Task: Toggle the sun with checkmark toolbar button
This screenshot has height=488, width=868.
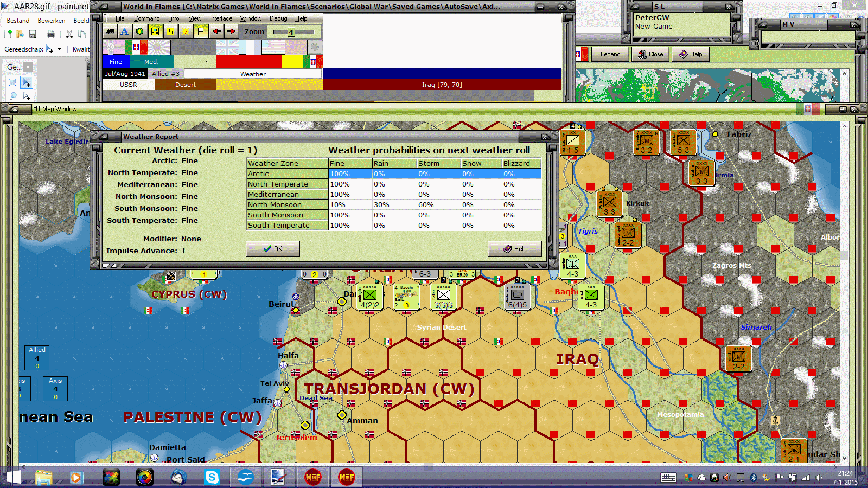Action: tap(186, 31)
